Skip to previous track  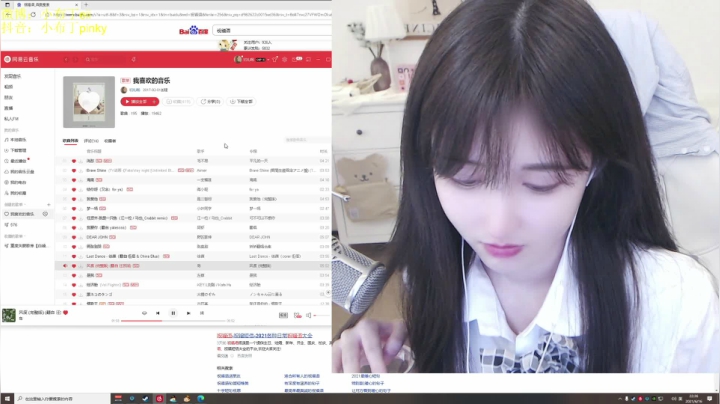158,313
